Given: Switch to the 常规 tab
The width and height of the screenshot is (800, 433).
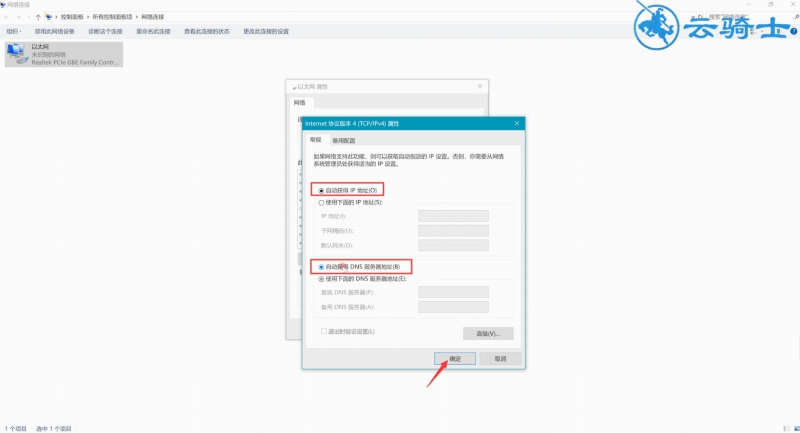Looking at the screenshot, I should pyautogui.click(x=316, y=140).
